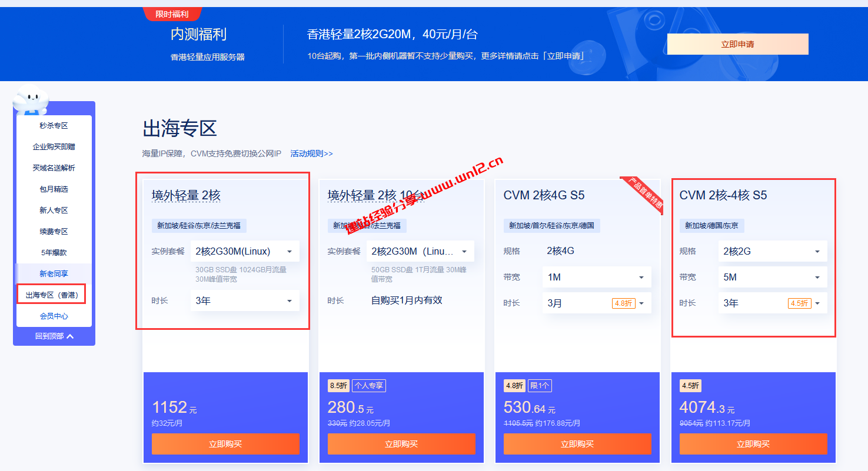Image resolution: width=868 pixels, height=471 pixels.
Task: Expand 带宽 1M dropdown in CVM 2核4G card
Action: (596, 277)
